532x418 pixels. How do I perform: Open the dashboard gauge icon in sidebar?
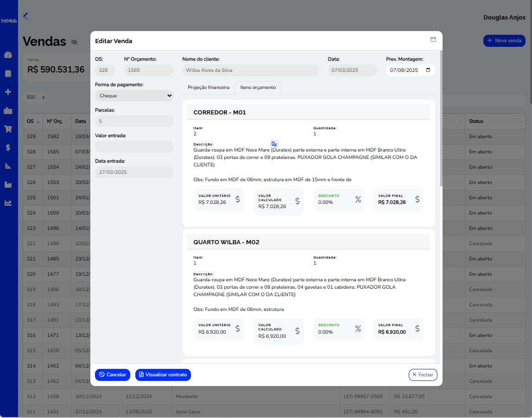8,55
